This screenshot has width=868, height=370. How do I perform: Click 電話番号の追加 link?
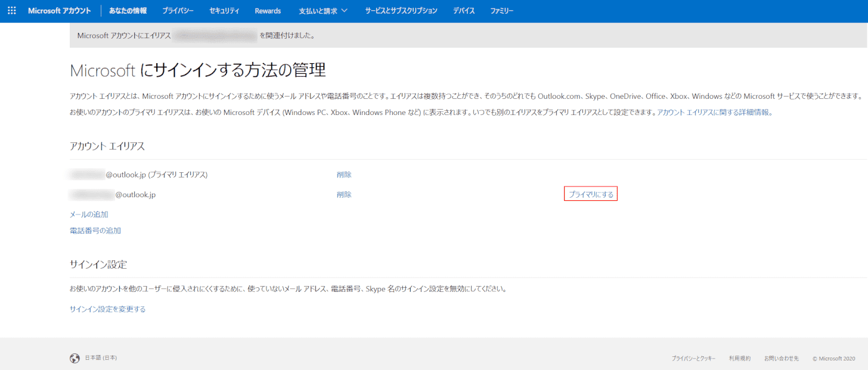coord(95,231)
